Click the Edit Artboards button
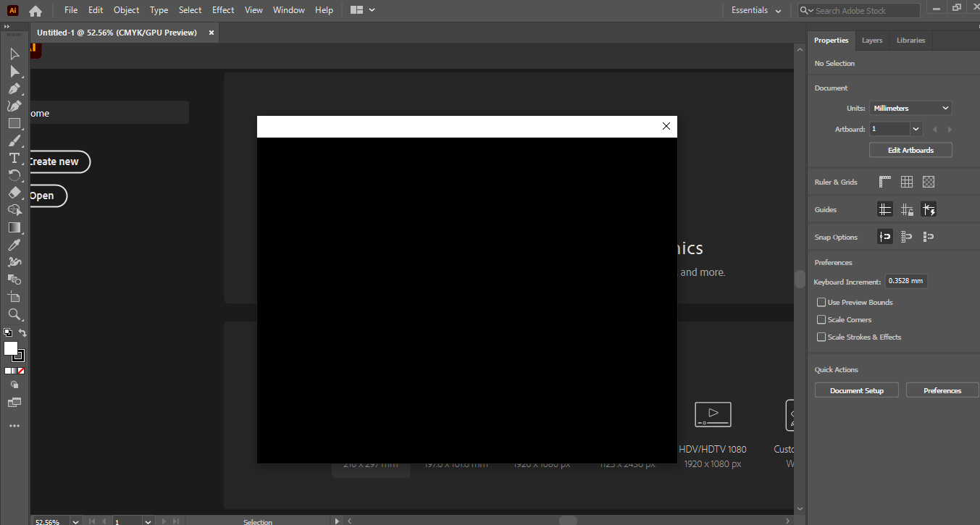 [x=910, y=149]
